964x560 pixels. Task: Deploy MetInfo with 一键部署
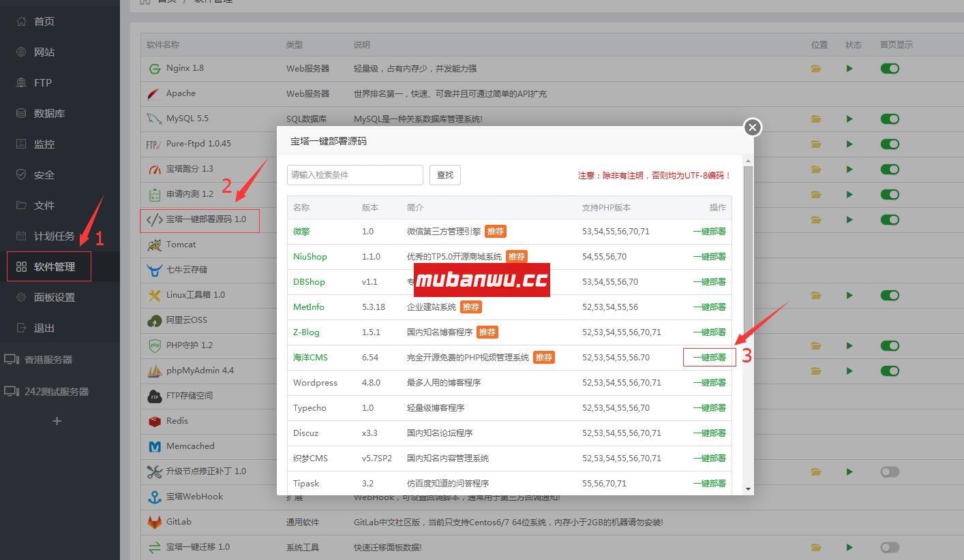click(709, 307)
